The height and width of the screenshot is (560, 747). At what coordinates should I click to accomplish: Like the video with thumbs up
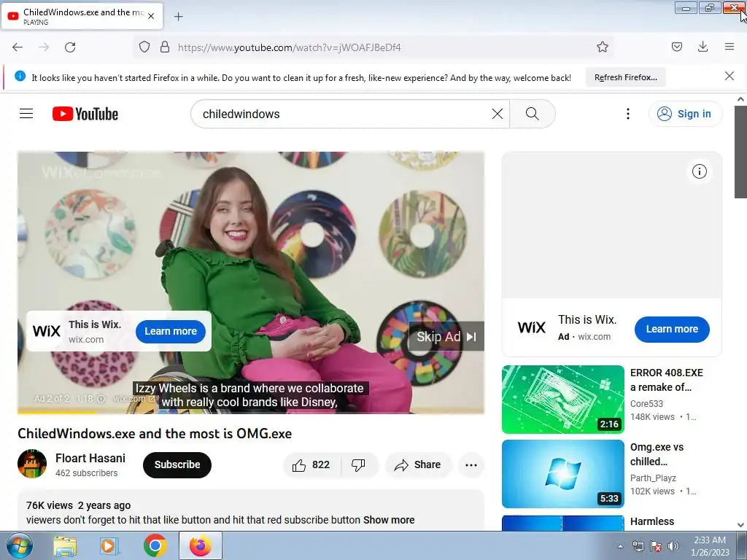[x=311, y=464]
